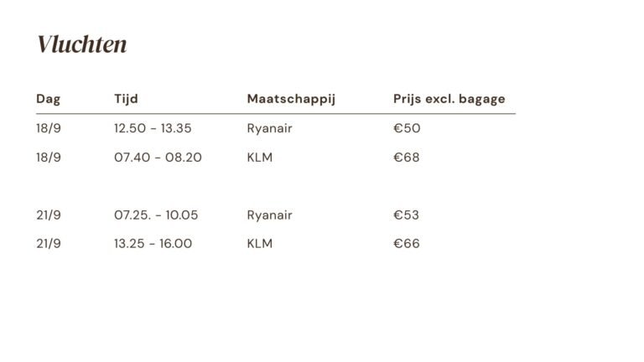
Task: Select the €53 price cell
Action: [x=406, y=215]
